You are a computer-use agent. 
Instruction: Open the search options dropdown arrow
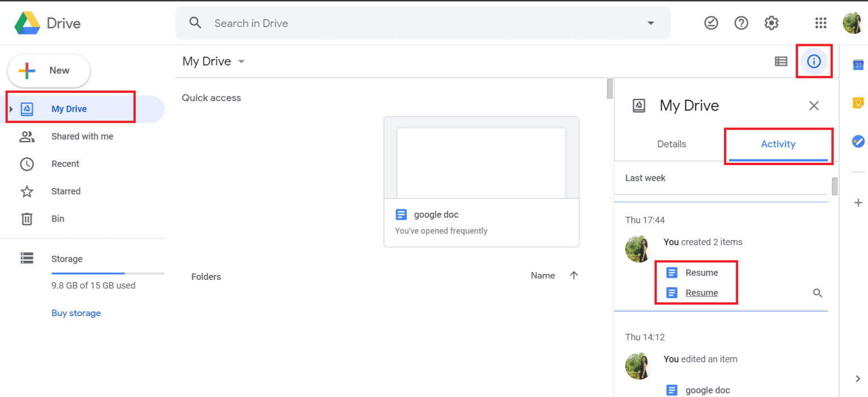click(x=650, y=23)
